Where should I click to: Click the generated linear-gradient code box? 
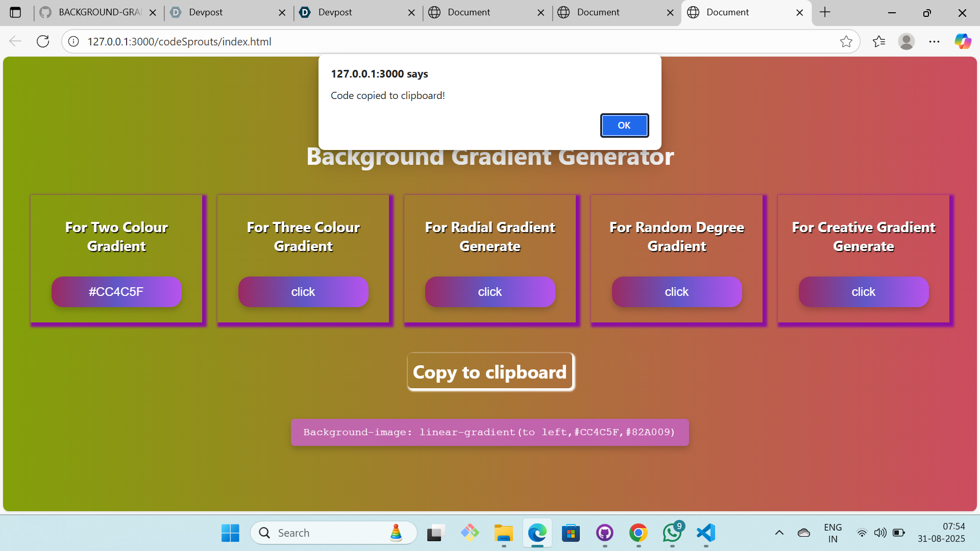coord(490,432)
